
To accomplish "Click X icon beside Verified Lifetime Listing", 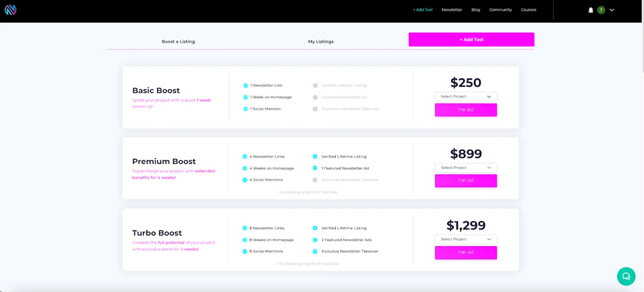I will tap(315, 85).
